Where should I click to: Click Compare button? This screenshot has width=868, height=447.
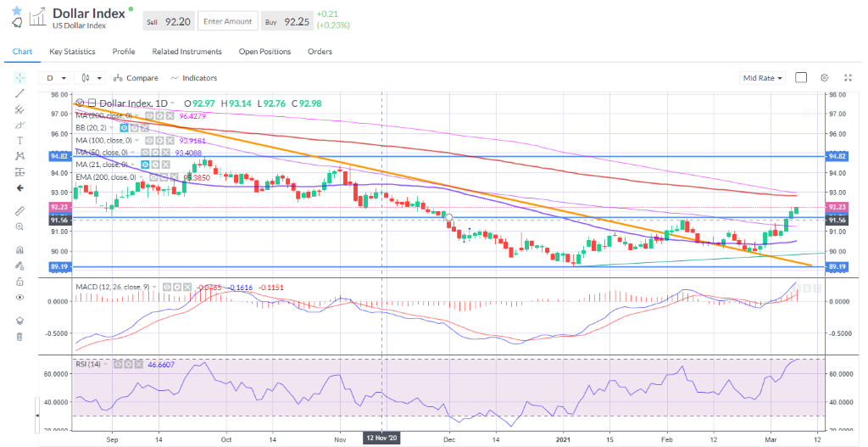(x=136, y=78)
